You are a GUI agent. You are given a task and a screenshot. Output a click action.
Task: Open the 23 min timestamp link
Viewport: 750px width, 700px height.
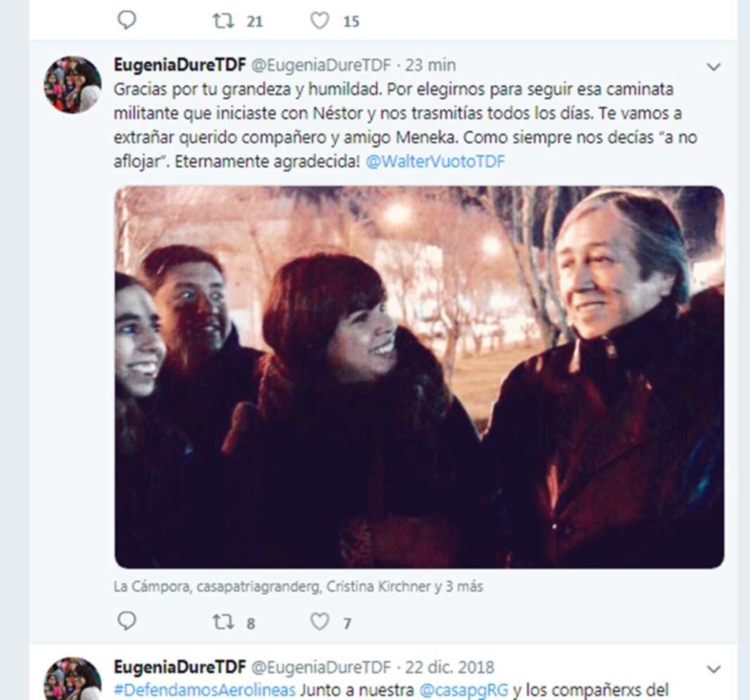[x=431, y=65]
